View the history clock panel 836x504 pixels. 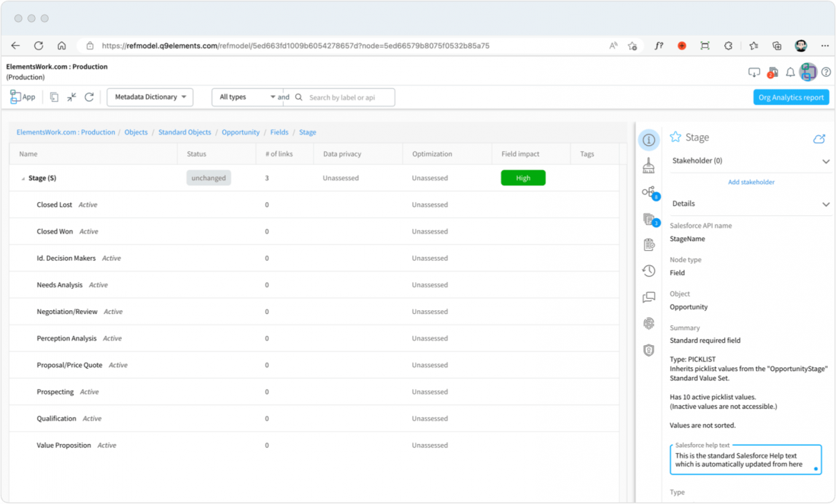(649, 271)
